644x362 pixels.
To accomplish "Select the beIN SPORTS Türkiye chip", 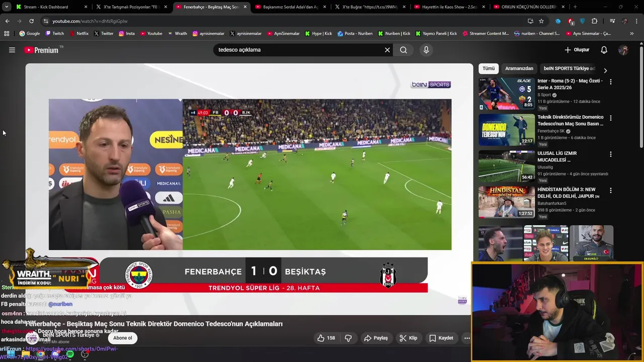I will click(x=569, y=68).
